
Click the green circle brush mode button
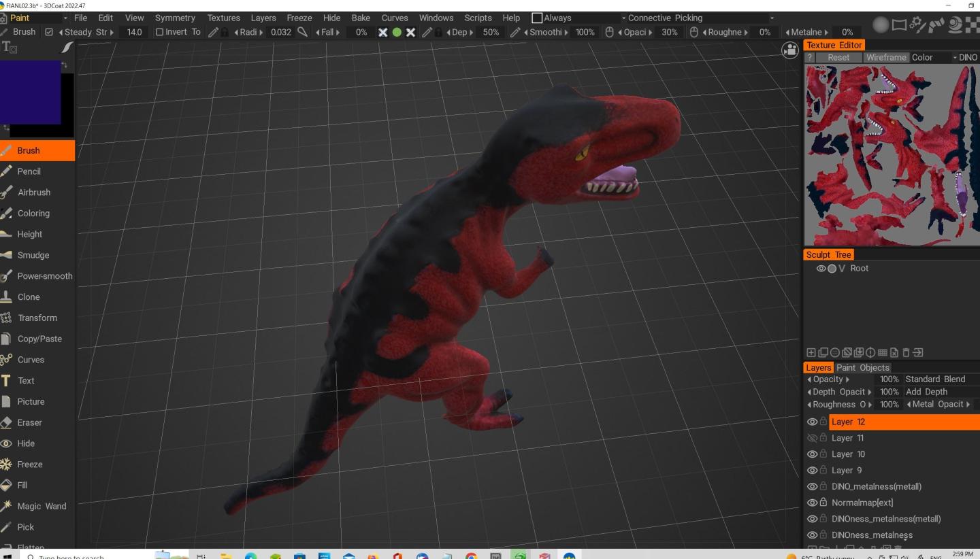397,32
